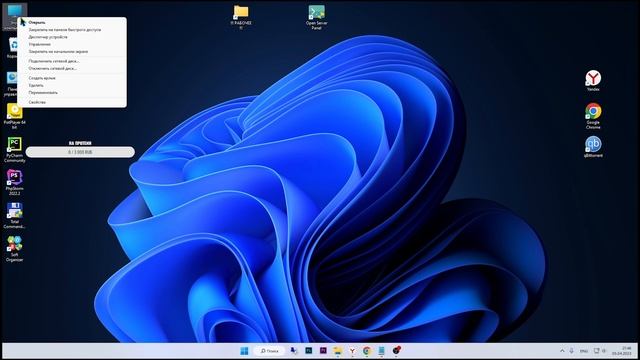Click Удалить in the context menu

72,85
